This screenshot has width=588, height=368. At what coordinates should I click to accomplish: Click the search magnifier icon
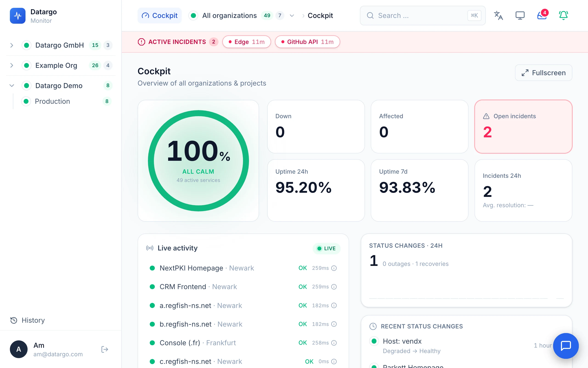(370, 16)
